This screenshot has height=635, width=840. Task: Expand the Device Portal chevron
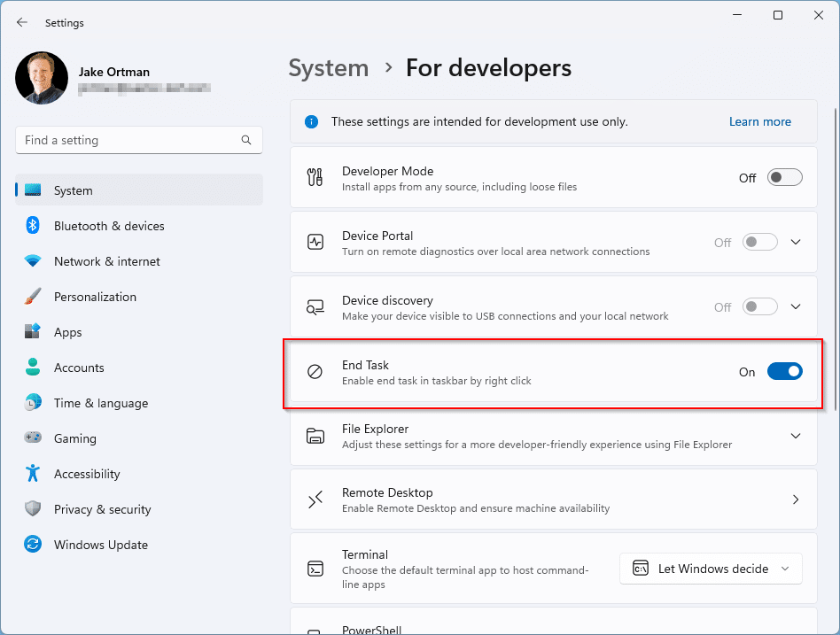coord(796,243)
